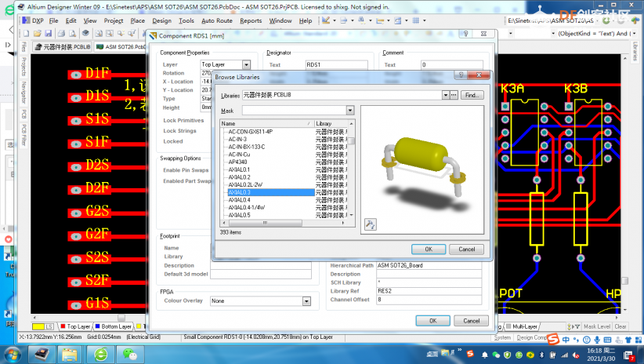This screenshot has height=364, width=644.
Task: Click the configure wrench icon under 3D preview
Action: pyautogui.click(x=370, y=224)
